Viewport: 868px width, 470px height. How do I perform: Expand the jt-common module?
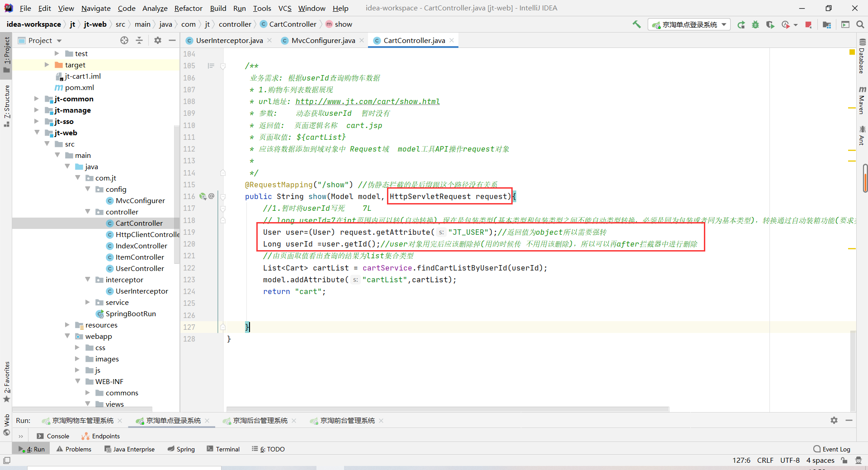tap(37, 99)
